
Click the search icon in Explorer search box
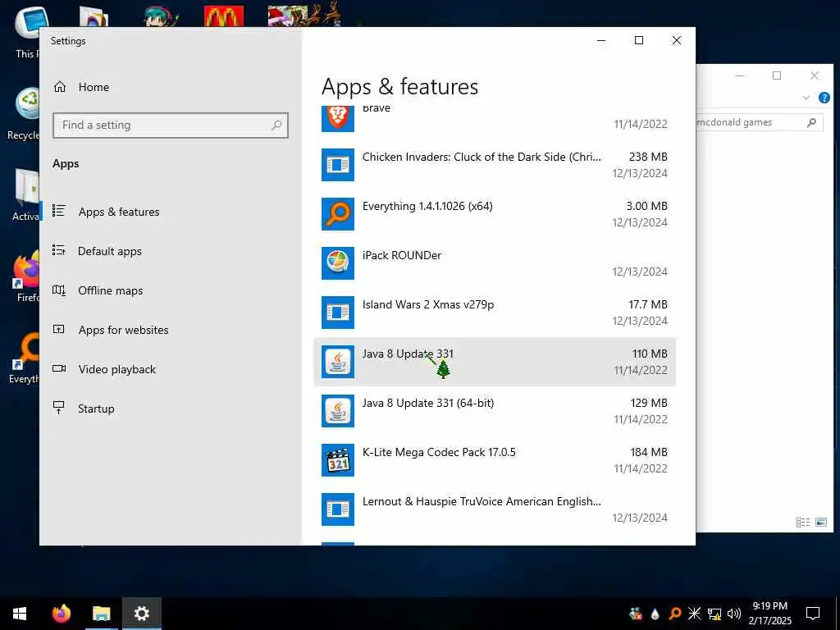point(812,122)
